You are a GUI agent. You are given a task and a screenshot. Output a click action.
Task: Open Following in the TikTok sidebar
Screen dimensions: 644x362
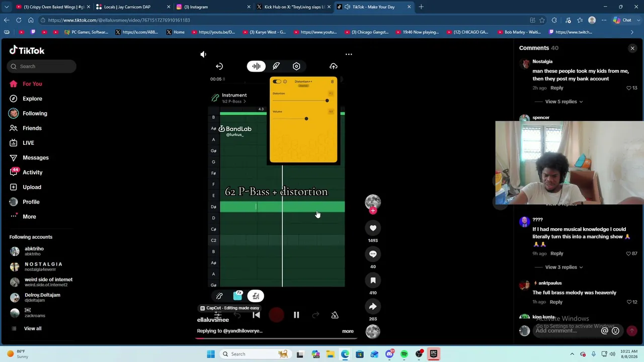point(35,114)
